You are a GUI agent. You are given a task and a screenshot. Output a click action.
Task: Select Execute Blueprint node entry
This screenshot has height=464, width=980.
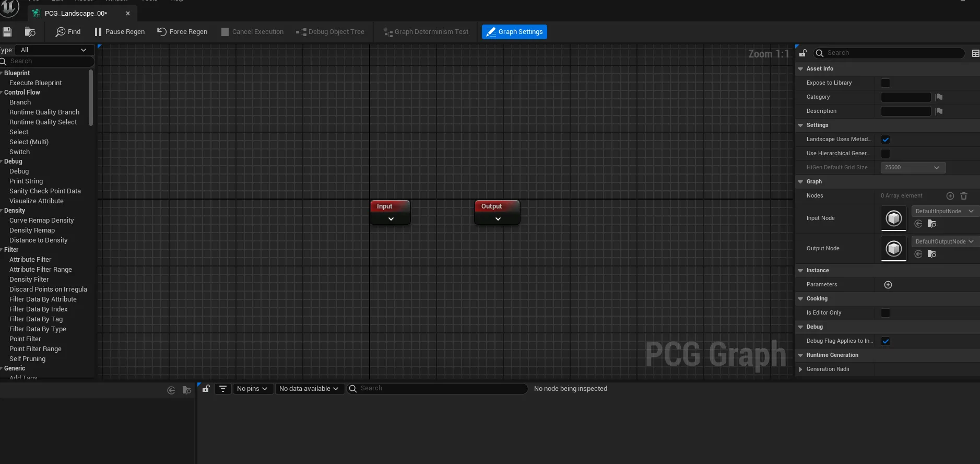point(36,83)
